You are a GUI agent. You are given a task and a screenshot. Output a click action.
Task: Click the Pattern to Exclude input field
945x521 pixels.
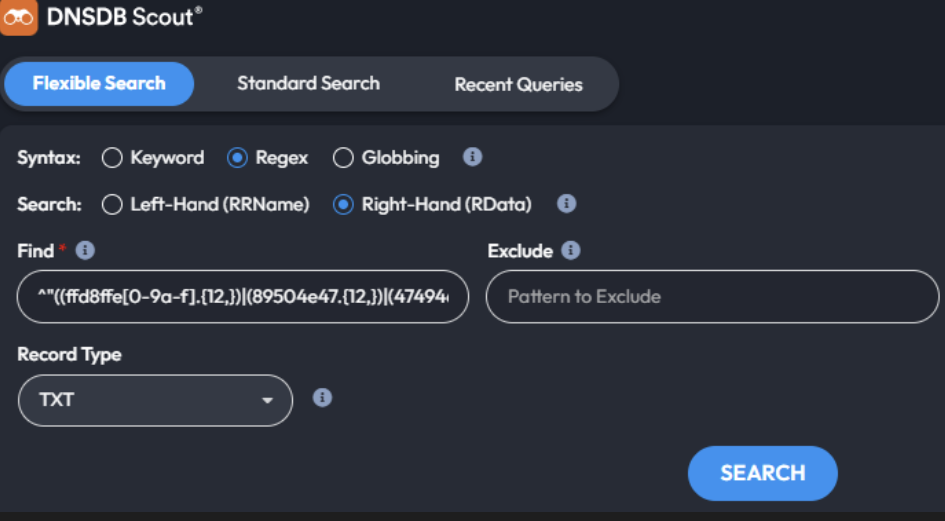(712, 297)
